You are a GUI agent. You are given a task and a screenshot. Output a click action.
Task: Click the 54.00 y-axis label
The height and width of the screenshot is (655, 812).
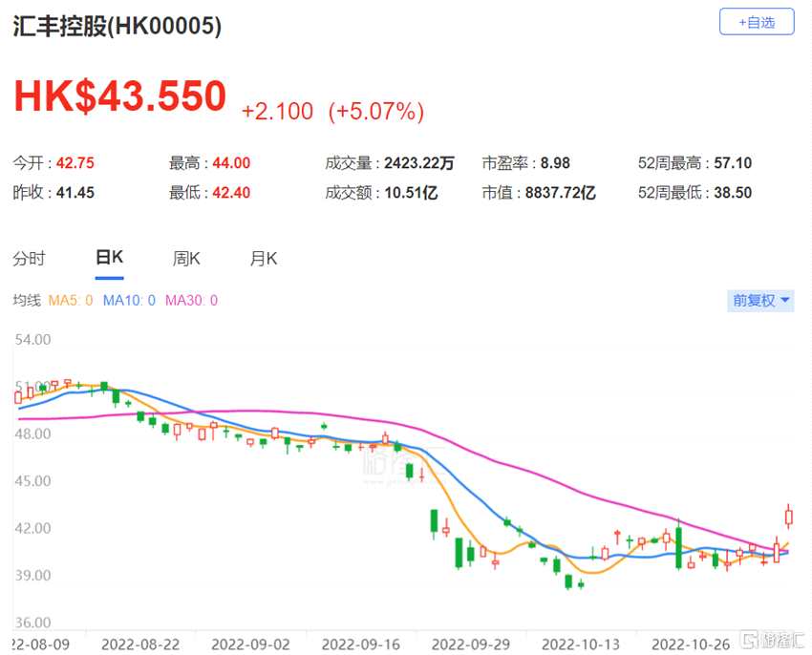pyautogui.click(x=32, y=340)
